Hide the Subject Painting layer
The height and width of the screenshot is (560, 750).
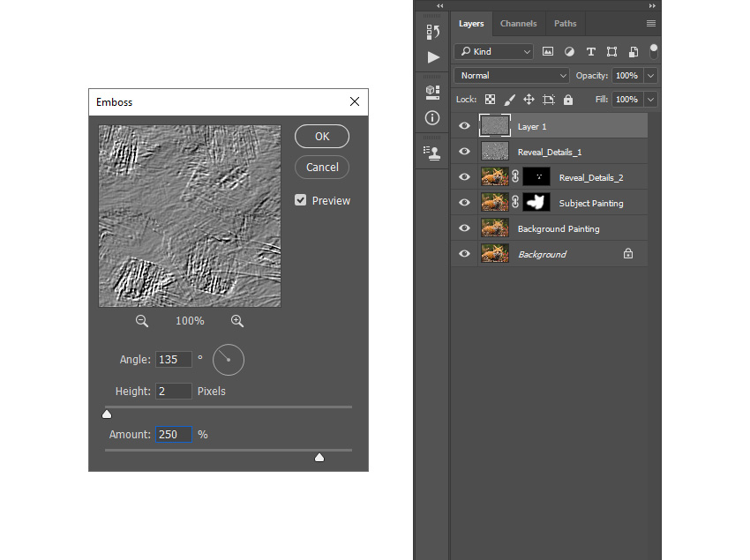pos(464,203)
